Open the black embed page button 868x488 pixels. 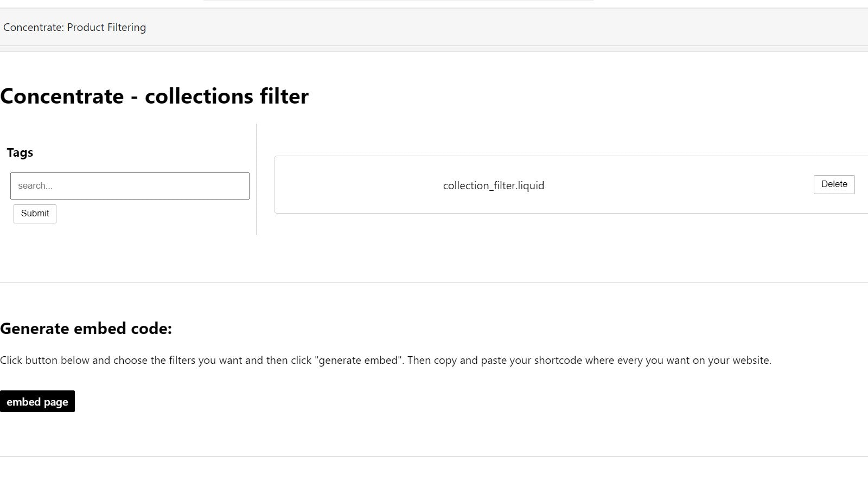click(x=37, y=402)
